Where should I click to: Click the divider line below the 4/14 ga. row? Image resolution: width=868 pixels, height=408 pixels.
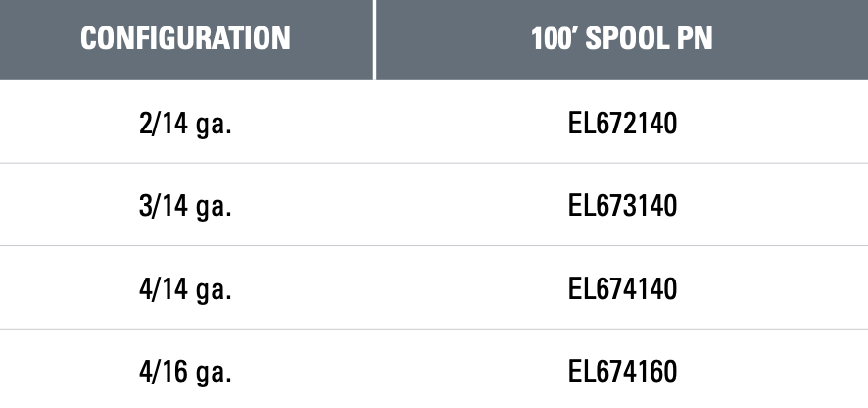coord(434,329)
